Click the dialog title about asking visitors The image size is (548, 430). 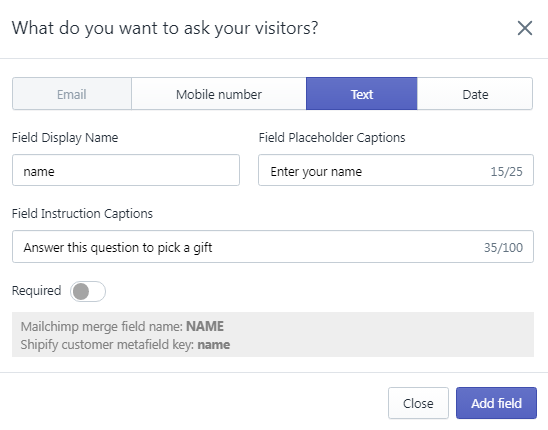click(165, 28)
